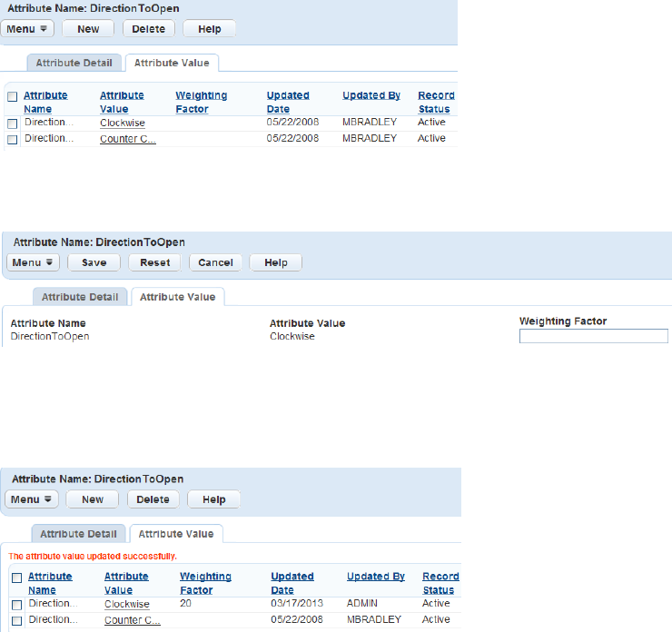Image resolution: width=672 pixels, height=632 pixels.
Task: Open the Menu dropdown beside Save button
Action: pyautogui.click(x=33, y=262)
